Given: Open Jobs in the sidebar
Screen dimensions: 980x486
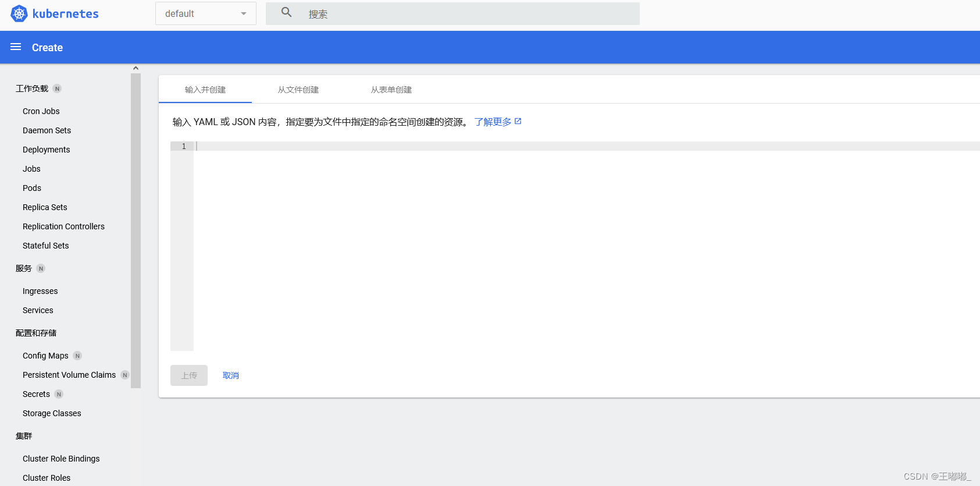Looking at the screenshot, I should 31,169.
